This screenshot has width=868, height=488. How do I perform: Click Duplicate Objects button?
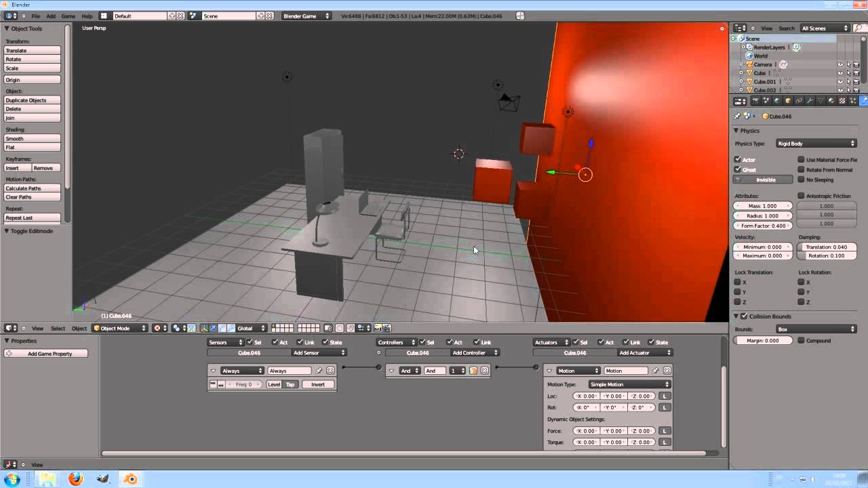point(33,100)
